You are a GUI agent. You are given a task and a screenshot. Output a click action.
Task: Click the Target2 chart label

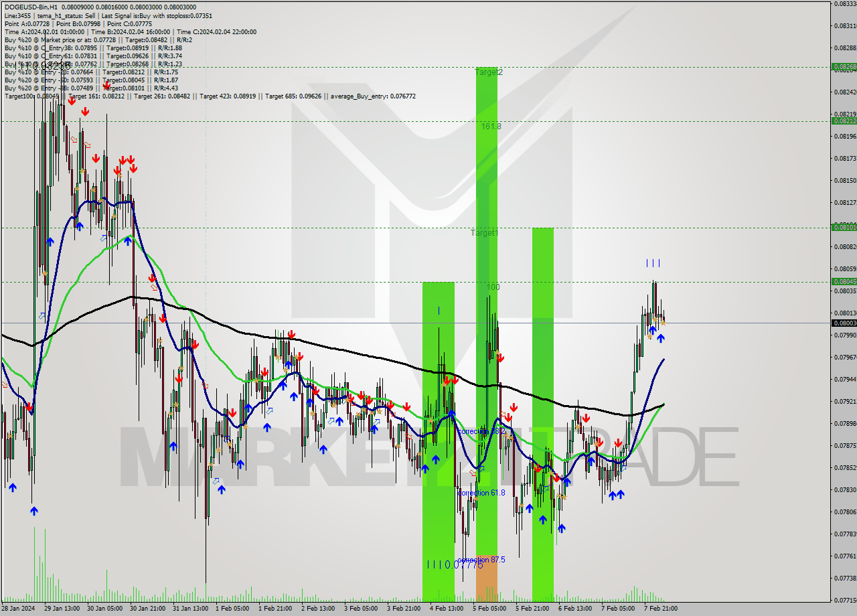tap(489, 72)
